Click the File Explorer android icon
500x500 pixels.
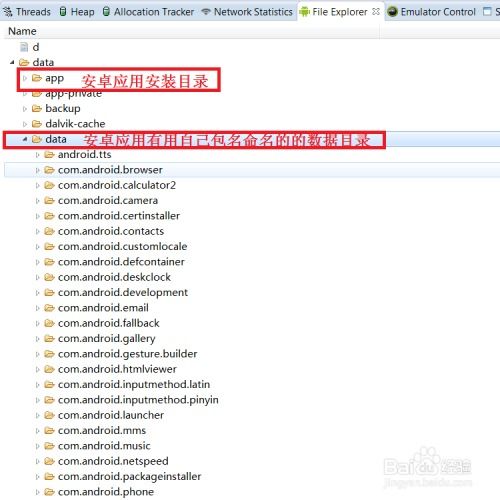click(x=304, y=12)
